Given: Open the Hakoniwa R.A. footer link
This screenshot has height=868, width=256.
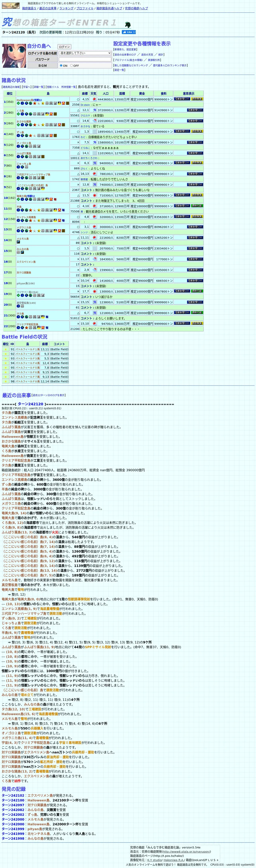Looking at the screenshot, I should click(x=174, y=860).
